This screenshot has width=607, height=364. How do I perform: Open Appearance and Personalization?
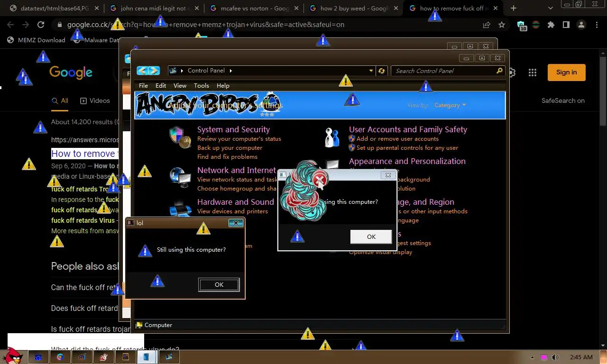tap(407, 161)
